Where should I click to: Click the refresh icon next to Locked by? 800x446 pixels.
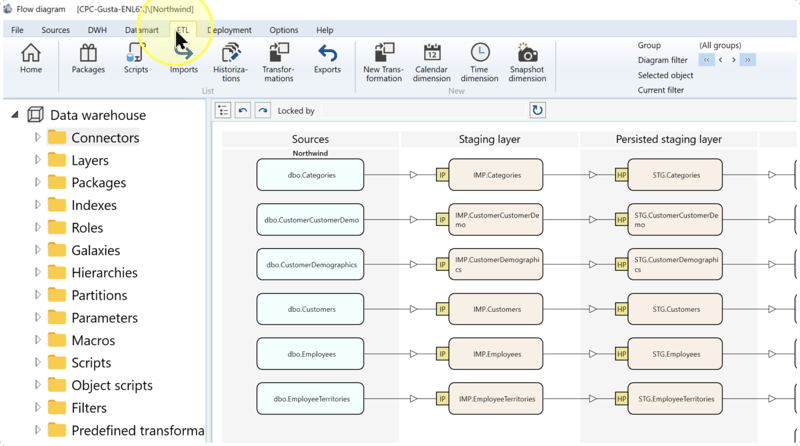click(537, 110)
